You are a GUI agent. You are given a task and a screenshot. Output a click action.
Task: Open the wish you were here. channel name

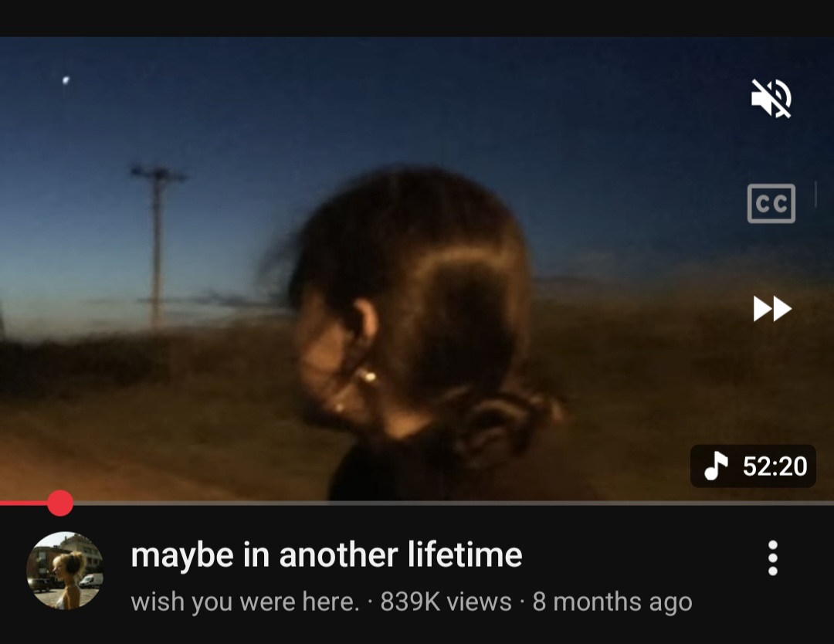[246, 602]
